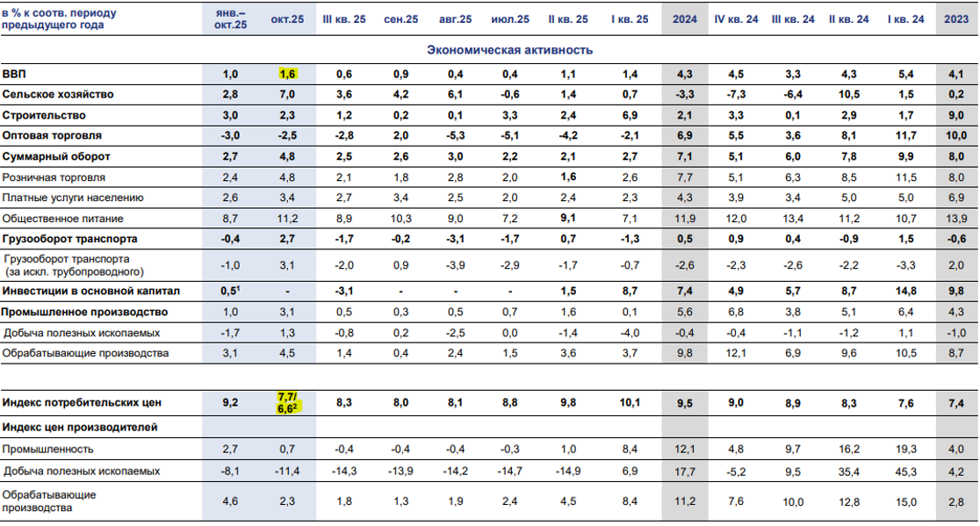Select the highlighted 7,7/6,6 consumer price cell
This screenshot has width=980, height=526.
click(288, 402)
